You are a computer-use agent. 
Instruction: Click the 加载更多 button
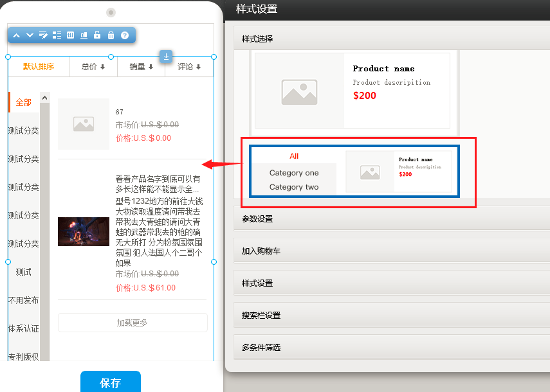pyautogui.click(x=133, y=323)
